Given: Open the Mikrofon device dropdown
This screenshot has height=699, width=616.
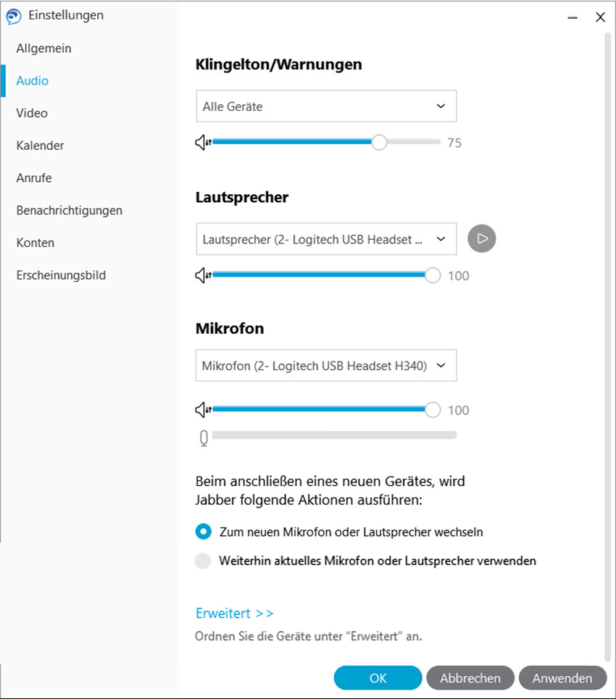Looking at the screenshot, I should click(326, 365).
